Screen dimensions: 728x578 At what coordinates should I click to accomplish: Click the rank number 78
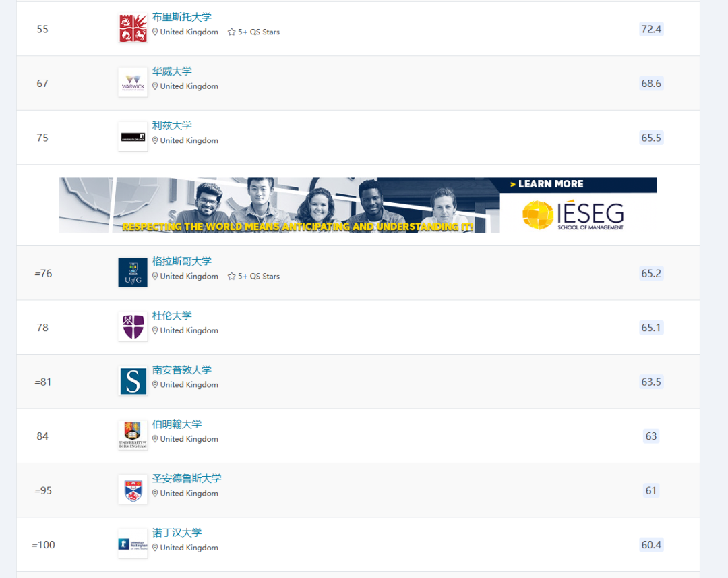[x=42, y=328]
